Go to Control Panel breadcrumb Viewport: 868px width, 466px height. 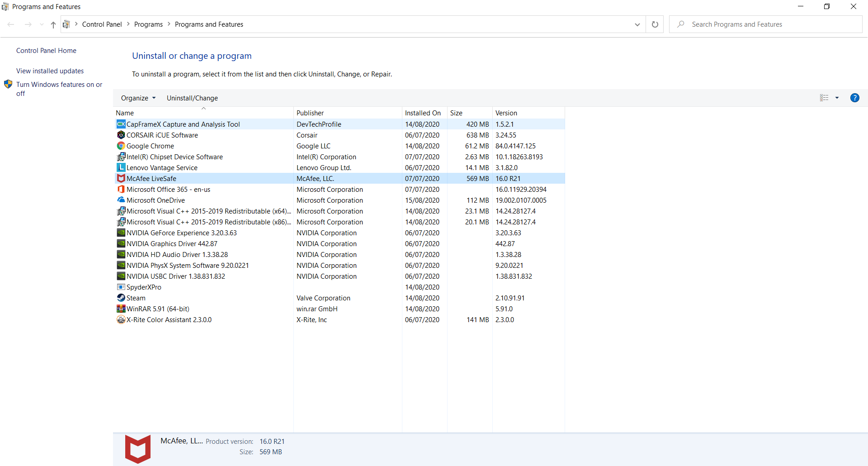(x=102, y=24)
